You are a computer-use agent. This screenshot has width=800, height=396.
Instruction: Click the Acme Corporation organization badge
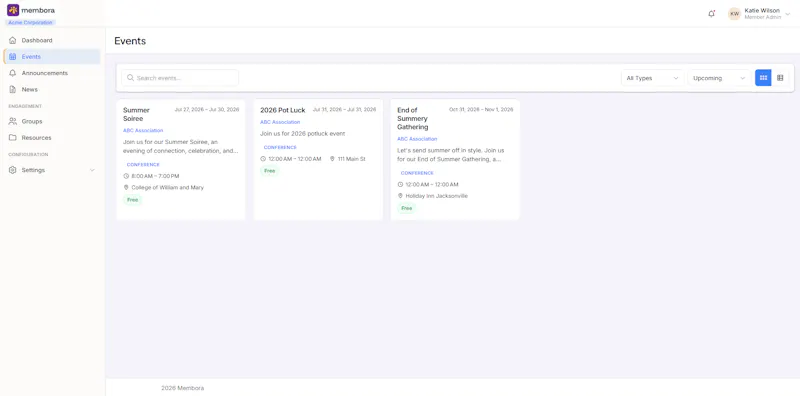31,22
